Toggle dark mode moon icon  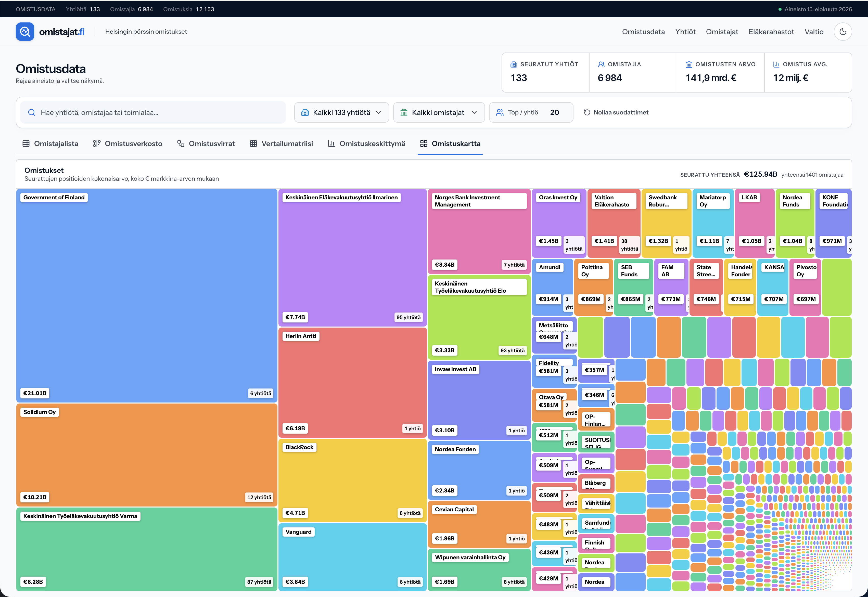pos(843,32)
